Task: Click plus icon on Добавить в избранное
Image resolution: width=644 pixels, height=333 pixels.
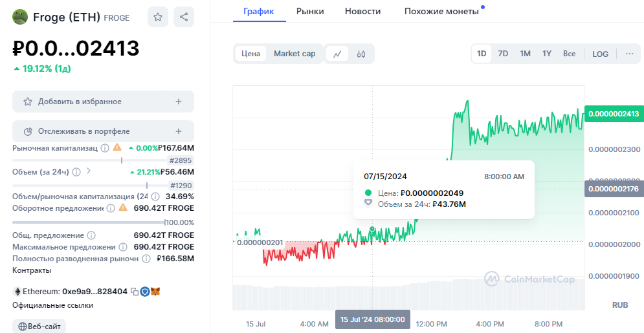Action: [178, 102]
